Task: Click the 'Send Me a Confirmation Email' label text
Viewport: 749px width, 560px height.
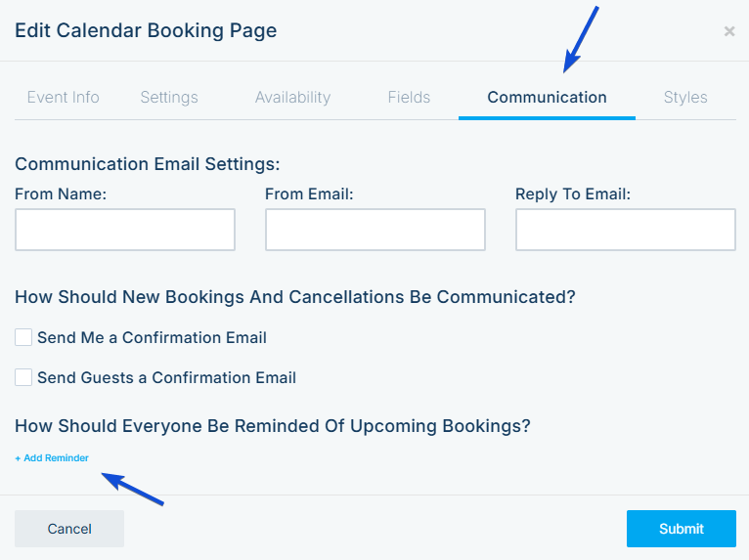Action: click(152, 337)
